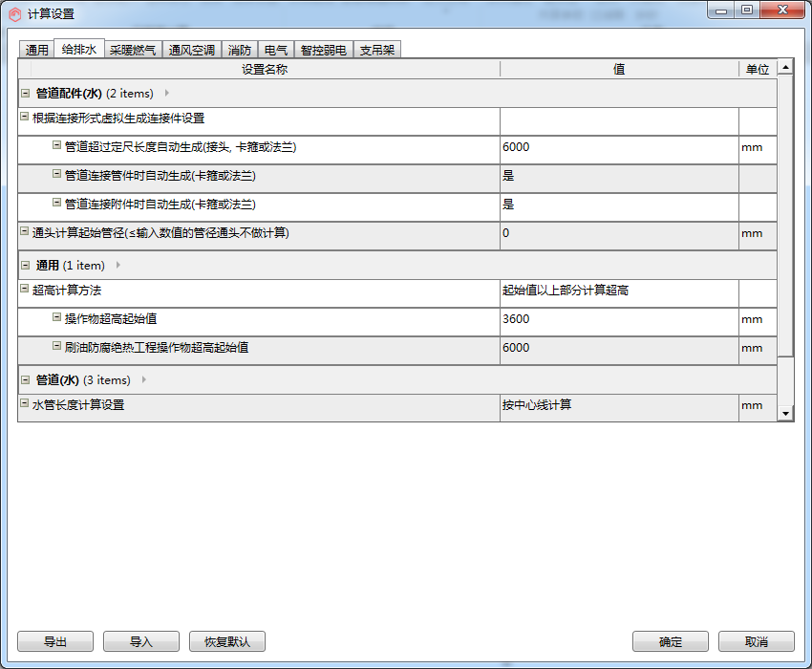Click the 导出 button
This screenshot has width=812, height=669.
tap(55, 641)
